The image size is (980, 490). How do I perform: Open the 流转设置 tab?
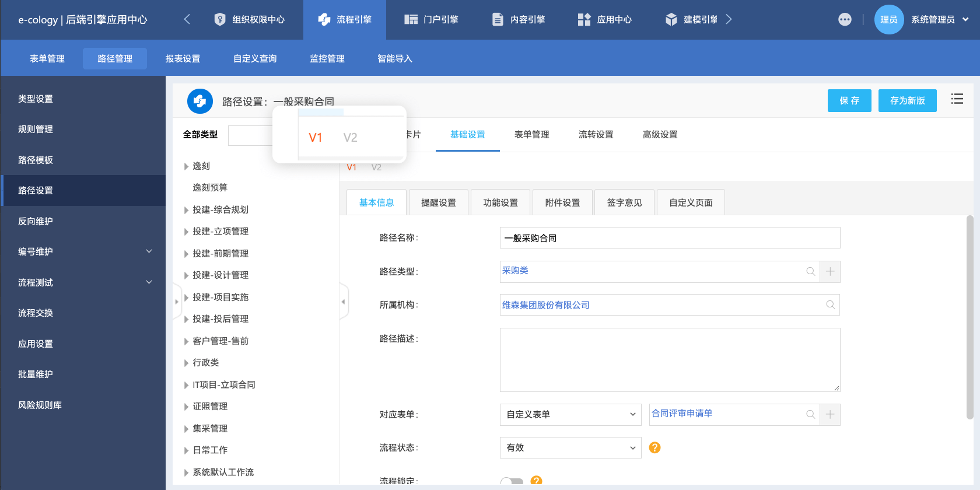tap(596, 134)
